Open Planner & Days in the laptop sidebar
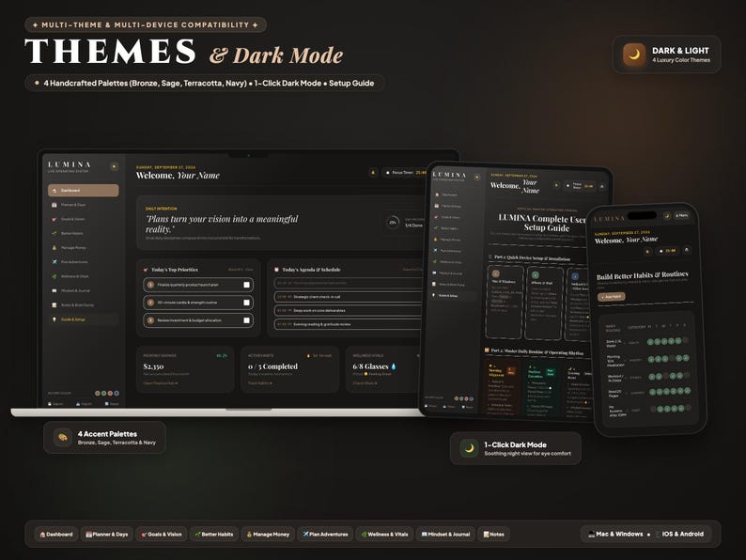The height and width of the screenshot is (560, 746). [x=84, y=205]
